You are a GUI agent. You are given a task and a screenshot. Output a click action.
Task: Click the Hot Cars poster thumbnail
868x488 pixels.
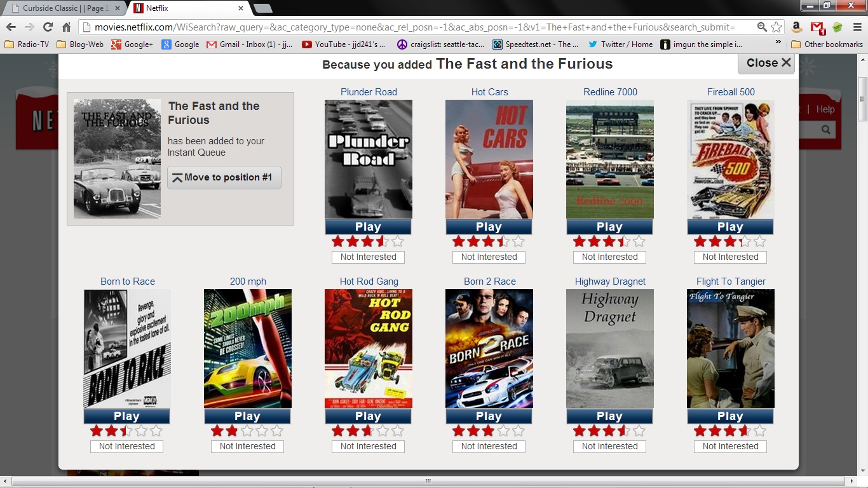point(489,159)
